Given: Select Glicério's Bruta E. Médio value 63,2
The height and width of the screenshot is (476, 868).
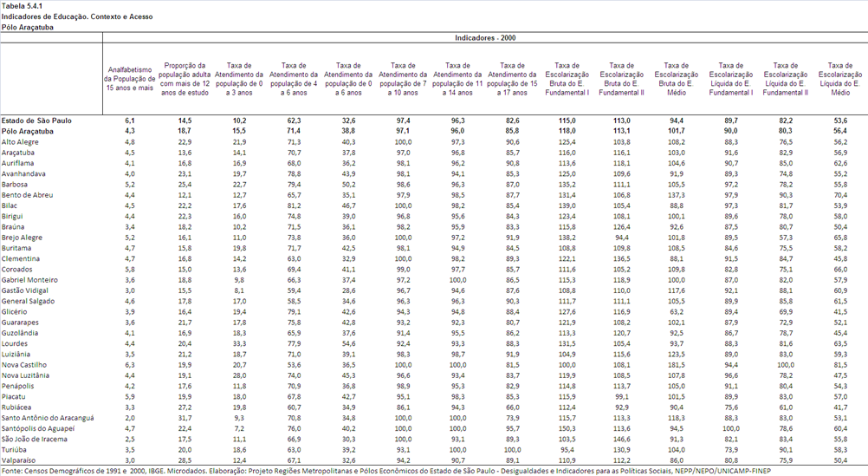Looking at the screenshot, I should click(676, 312).
